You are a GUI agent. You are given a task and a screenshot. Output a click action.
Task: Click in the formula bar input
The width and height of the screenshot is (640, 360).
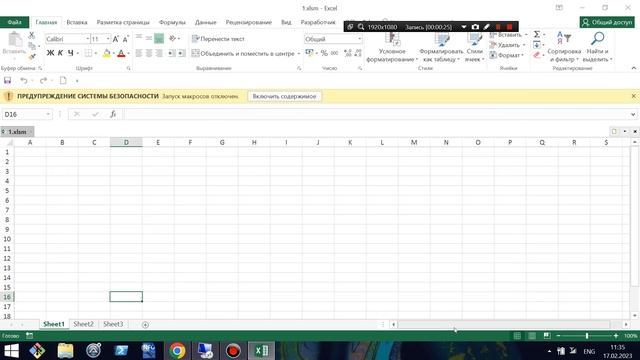pos(376,114)
